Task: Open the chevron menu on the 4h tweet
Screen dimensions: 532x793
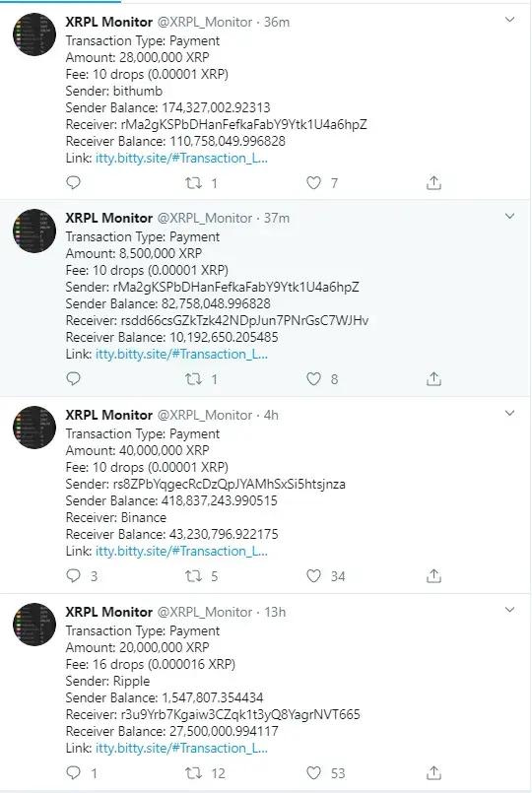Action: pos(509,413)
